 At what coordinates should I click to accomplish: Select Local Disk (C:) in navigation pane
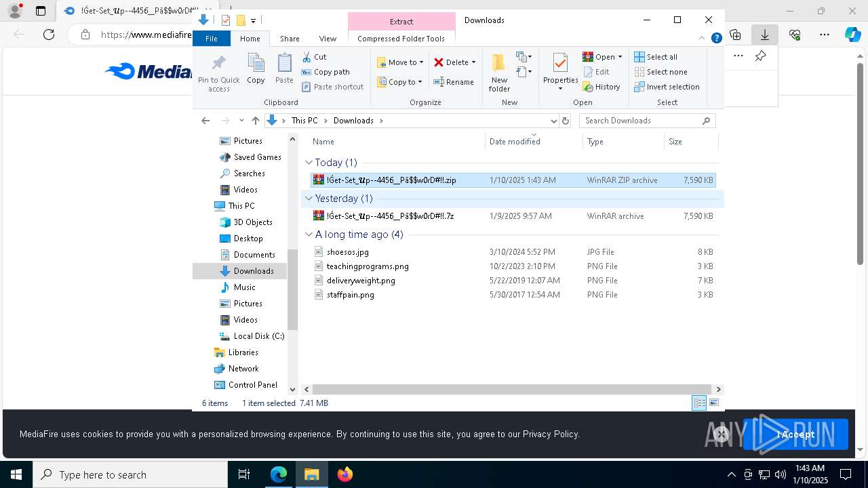coord(258,336)
